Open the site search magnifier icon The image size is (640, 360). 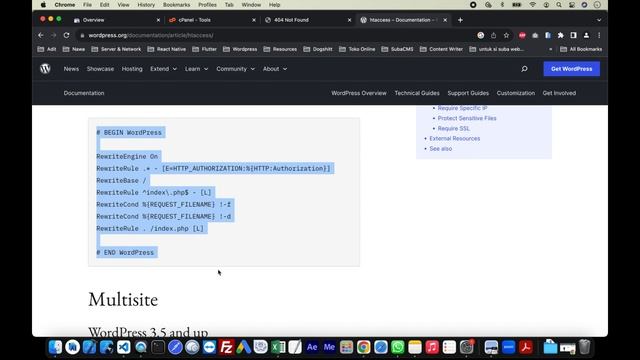click(x=524, y=69)
